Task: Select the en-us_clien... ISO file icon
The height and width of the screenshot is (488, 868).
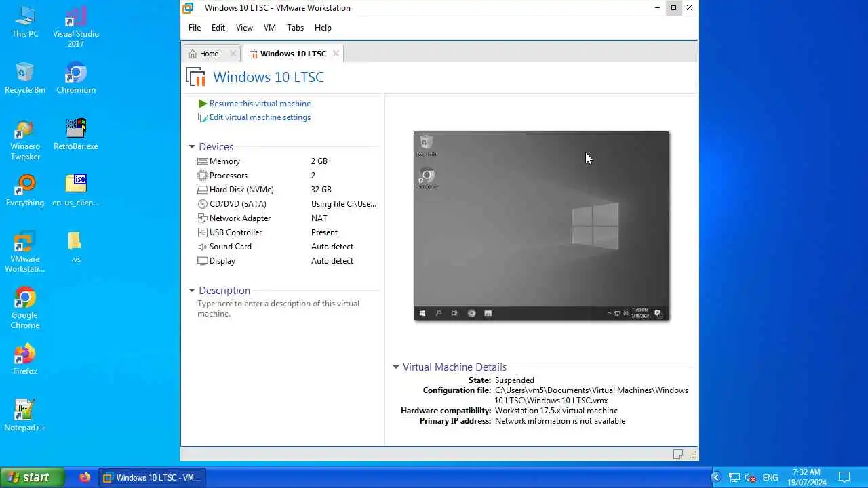Action: (76, 190)
